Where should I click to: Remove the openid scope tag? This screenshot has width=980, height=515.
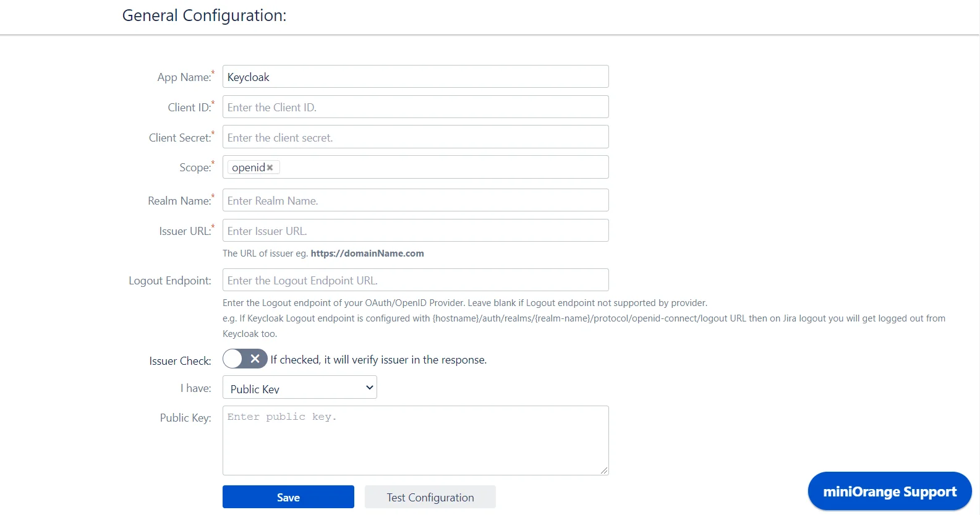[x=270, y=168]
